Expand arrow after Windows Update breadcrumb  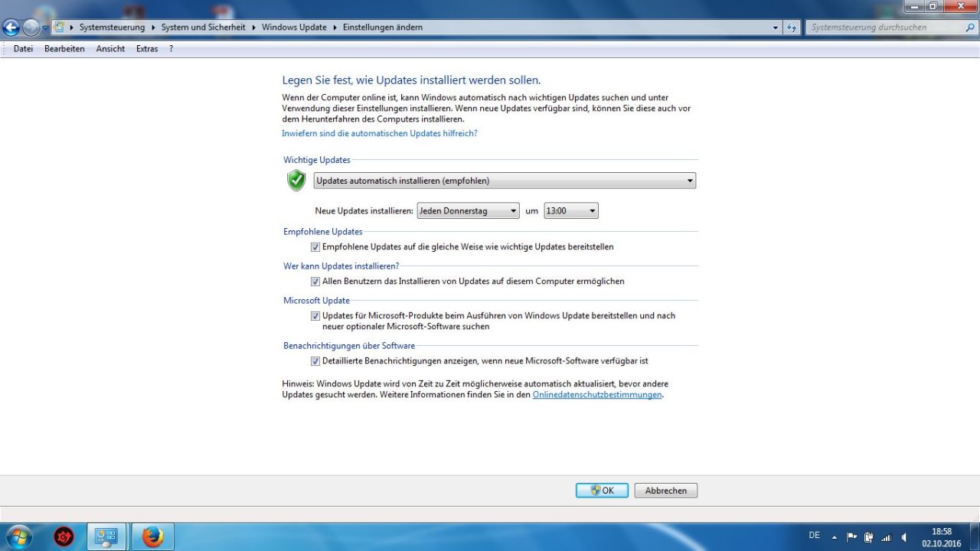[x=335, y=28]
